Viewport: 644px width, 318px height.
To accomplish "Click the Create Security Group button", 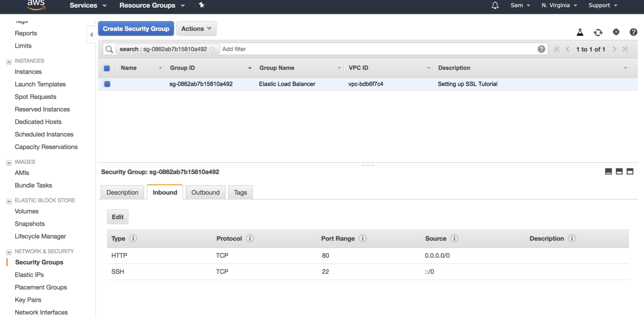I will pyautogui.click(x=136, y=29).
